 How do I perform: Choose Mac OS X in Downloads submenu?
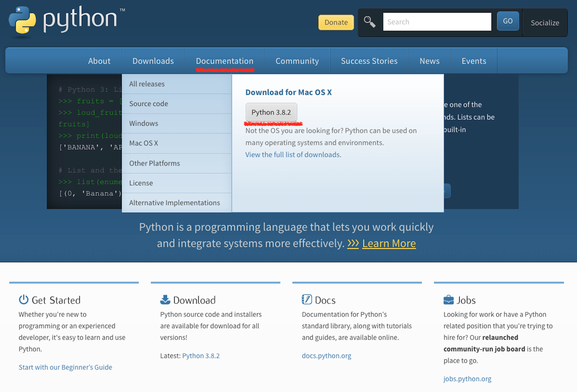click(144, 143)
